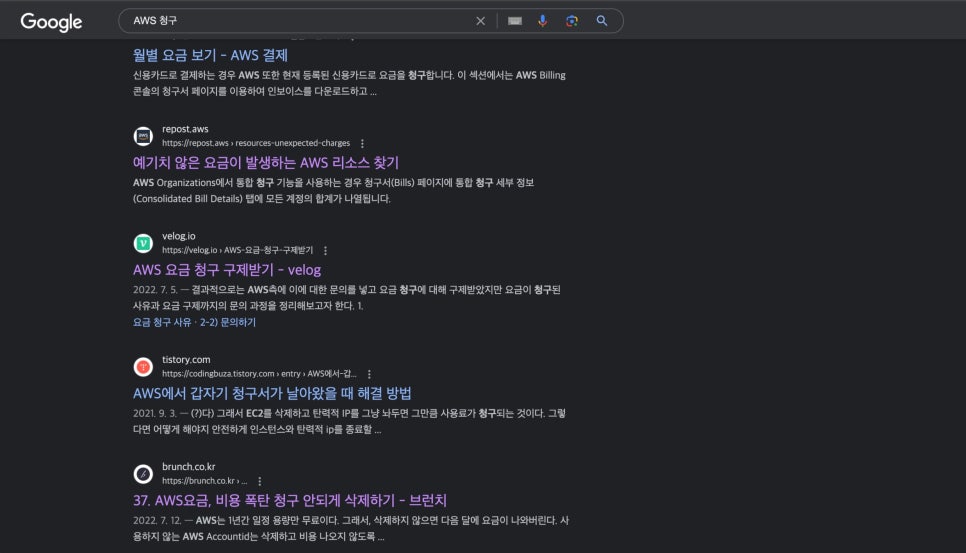Click the tistory.com site name text

tap(186, 359)
